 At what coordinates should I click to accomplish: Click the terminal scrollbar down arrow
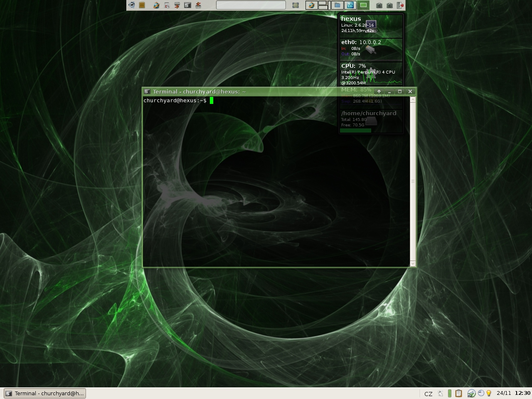[413, 264]
